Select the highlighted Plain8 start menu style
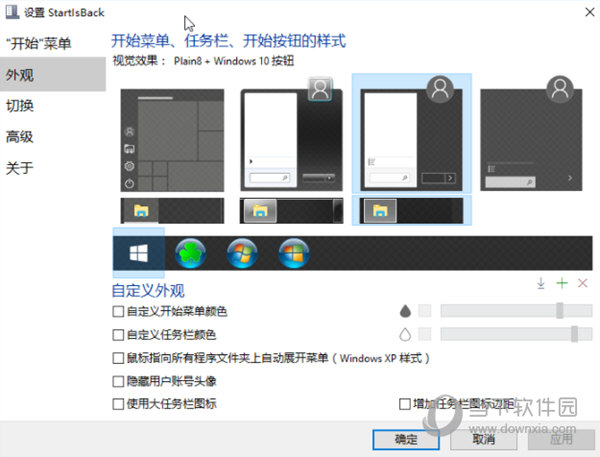 [x=411, y=133]
